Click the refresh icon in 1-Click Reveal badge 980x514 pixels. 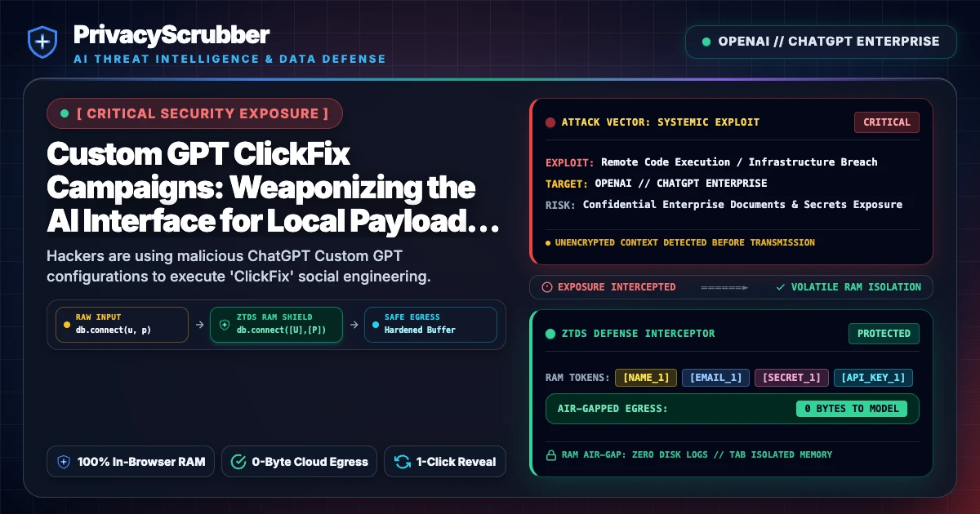403,462
